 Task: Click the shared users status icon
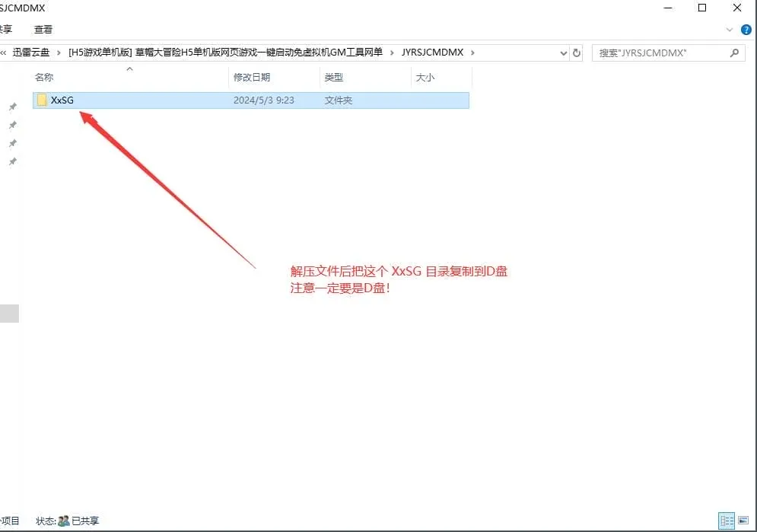64,521
